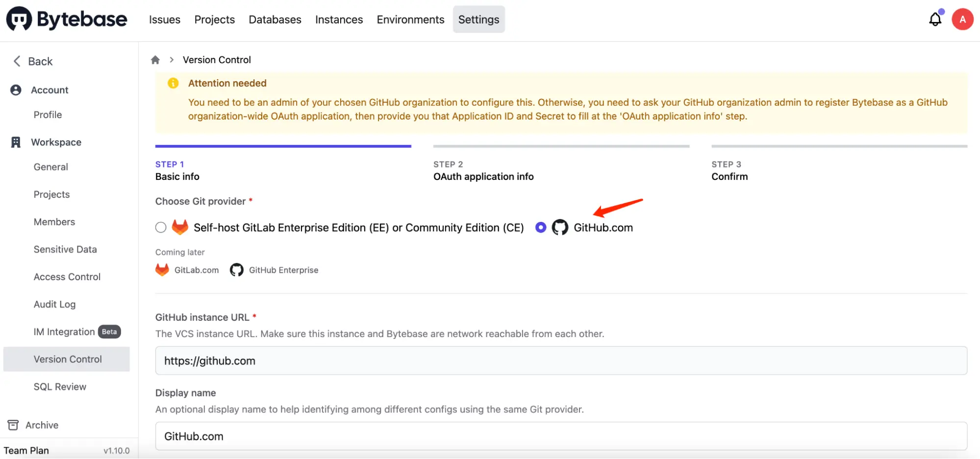Click the Archive trash icon
This screenshot has width=980, height=459.
coord(14,425)
